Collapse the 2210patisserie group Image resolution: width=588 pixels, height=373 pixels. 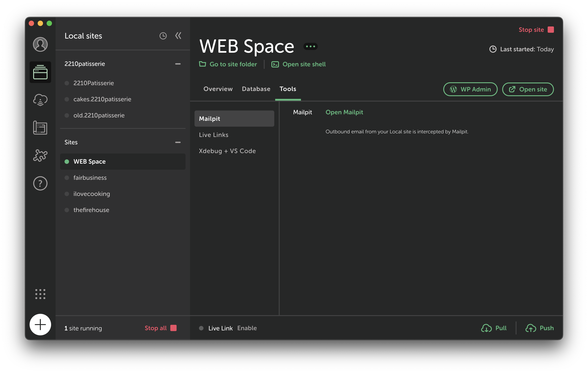(x=178, y=64)
